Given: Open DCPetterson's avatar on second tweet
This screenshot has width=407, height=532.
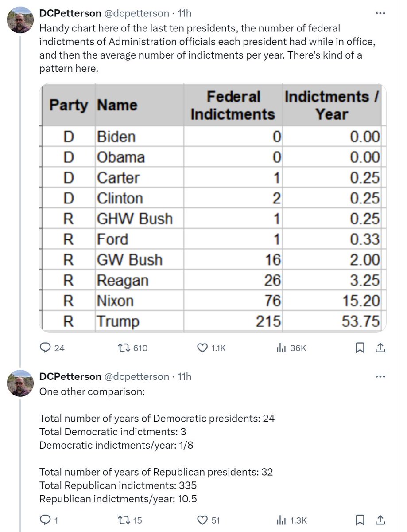Looking at the screenshot, I should 21,383.
